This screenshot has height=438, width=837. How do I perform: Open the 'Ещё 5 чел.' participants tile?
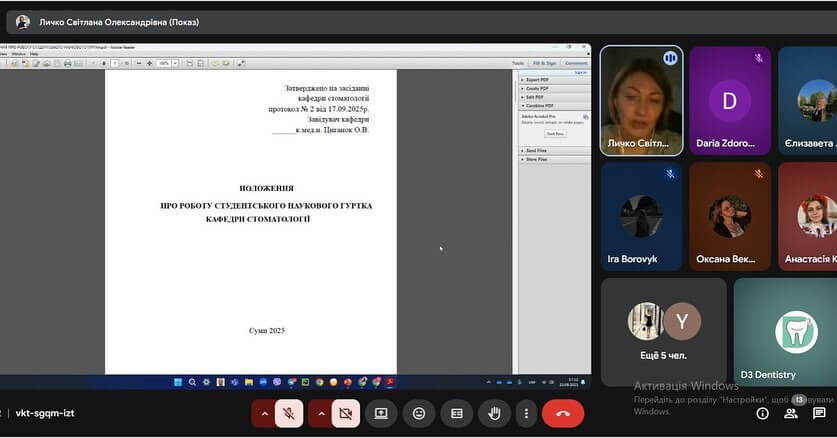click(x=663, y=332)
